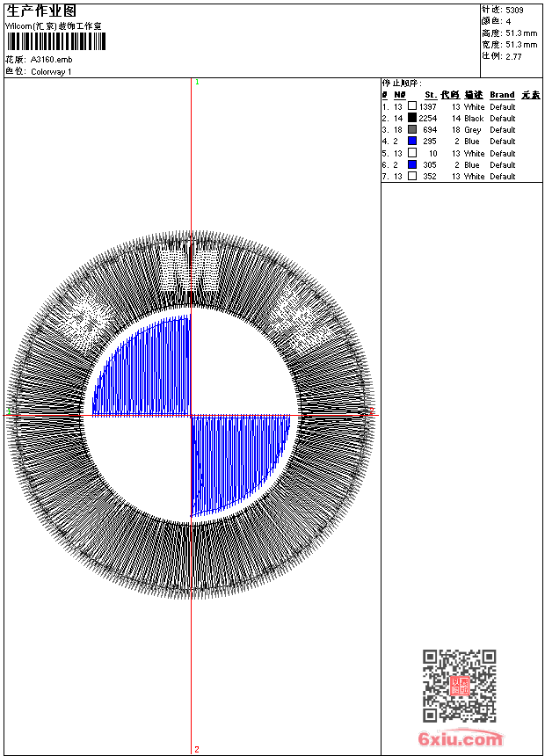Select stitch count 295 in row 4
The height and width of the screenshot is (756, 545).
[x=430, y=142]
